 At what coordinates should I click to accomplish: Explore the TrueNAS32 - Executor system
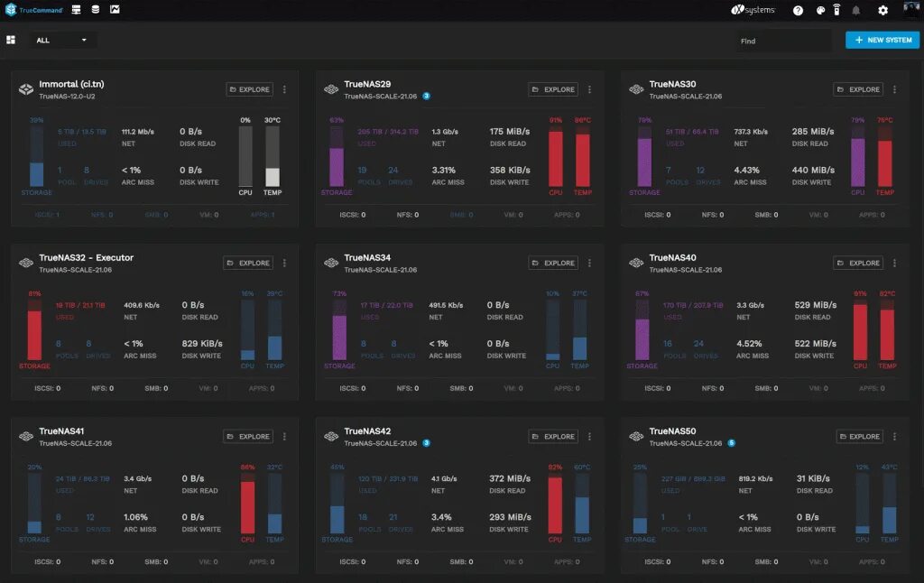(x=248, y=263)
